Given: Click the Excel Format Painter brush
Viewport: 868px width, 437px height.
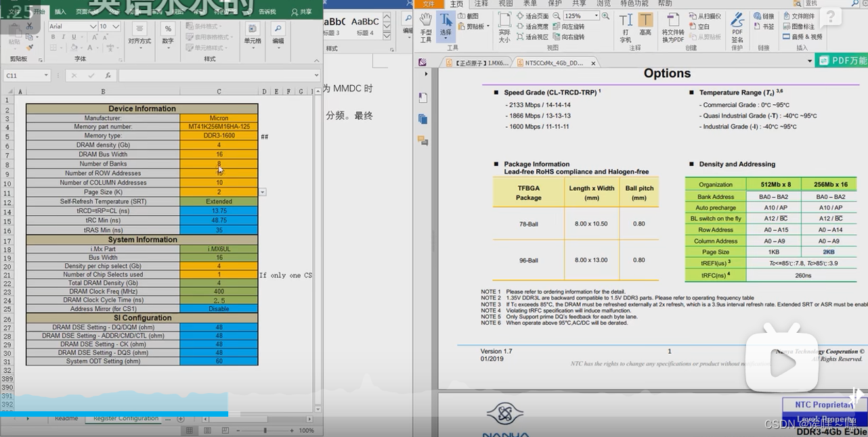Looking at the screenshot, I should click(29, 47).
